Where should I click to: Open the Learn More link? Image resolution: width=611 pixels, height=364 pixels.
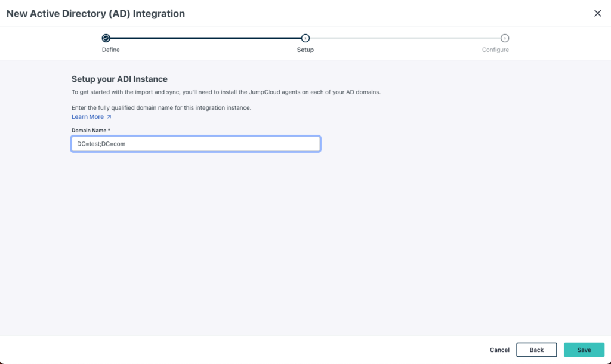tap(88, 117)
